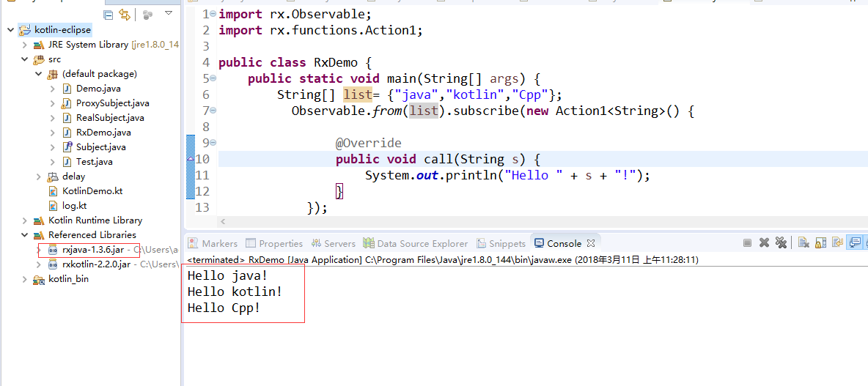Toggle Link with Editor arrows icon
868x386 pixels.
pos(125,15)
